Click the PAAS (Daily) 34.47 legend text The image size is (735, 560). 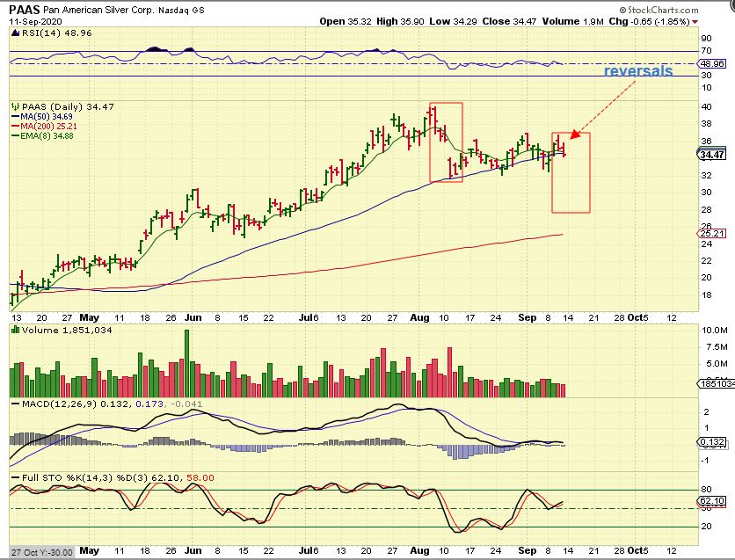[x=68, y=107]
